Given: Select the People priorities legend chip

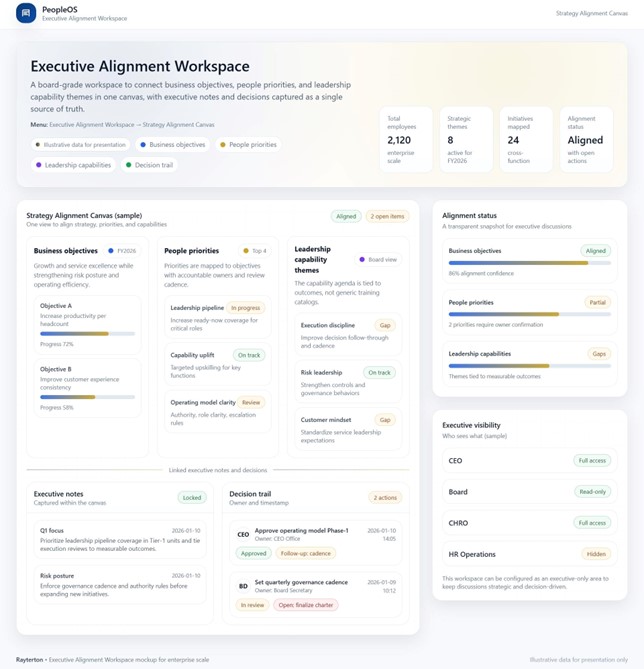Looking at the screenshot, I should [248, 145].
